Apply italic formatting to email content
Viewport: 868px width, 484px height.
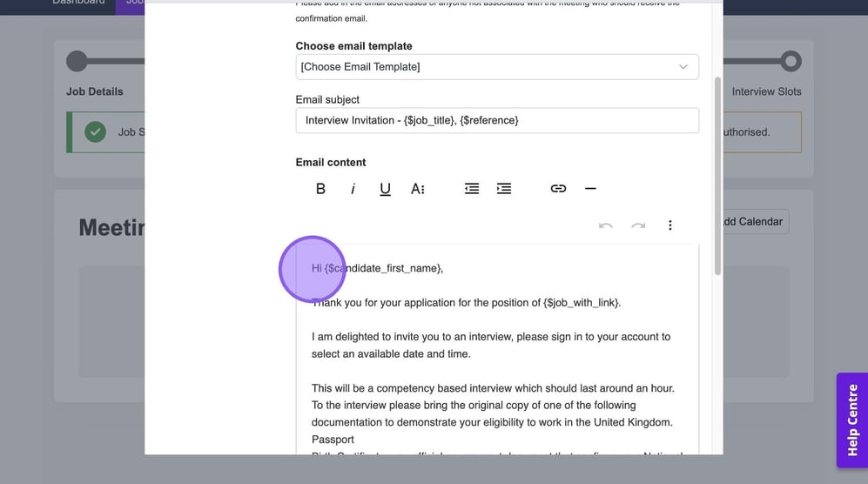(353, 189)
